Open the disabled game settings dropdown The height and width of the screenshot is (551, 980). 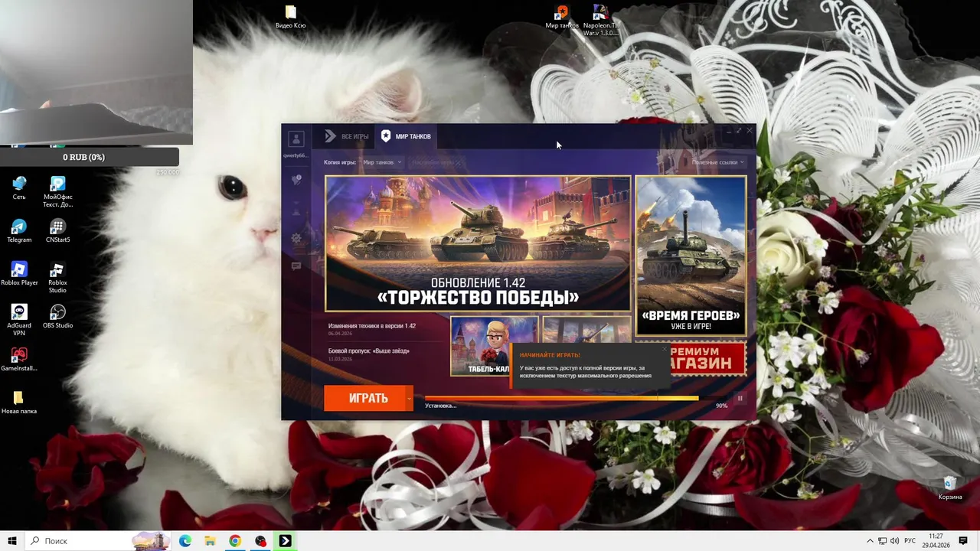[x=436, y=162]
